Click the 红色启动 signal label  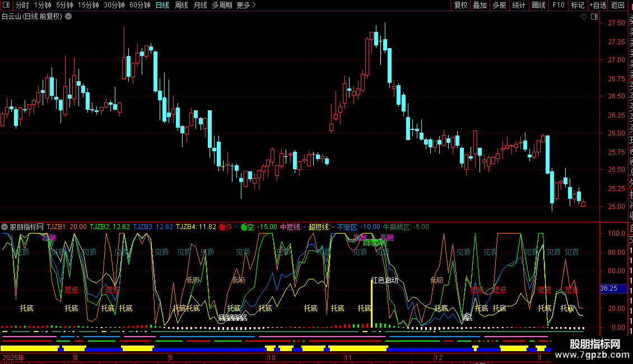tap(385, 280)
